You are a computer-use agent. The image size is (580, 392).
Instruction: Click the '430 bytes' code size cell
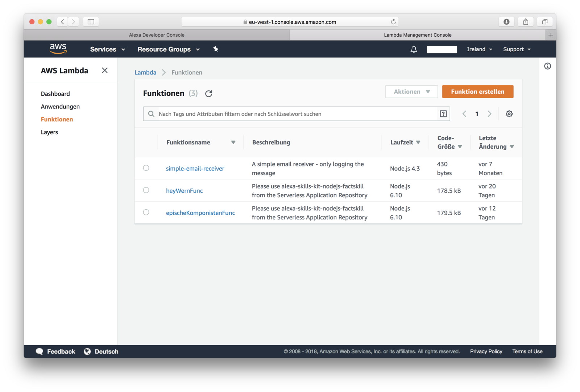coord(444,169)
